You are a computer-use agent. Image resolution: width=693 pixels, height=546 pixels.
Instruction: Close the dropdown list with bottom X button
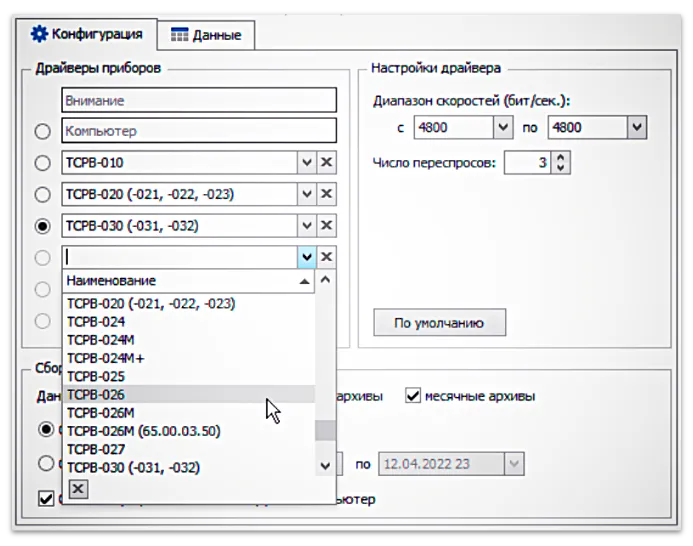(78, 488)
